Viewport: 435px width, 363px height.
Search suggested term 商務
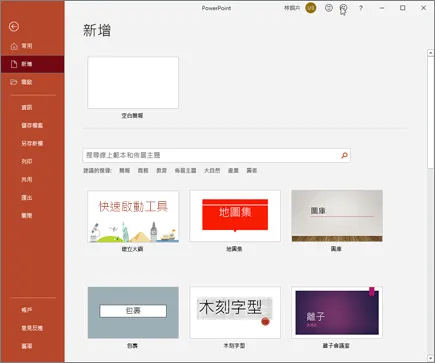[x=143, y=171]
